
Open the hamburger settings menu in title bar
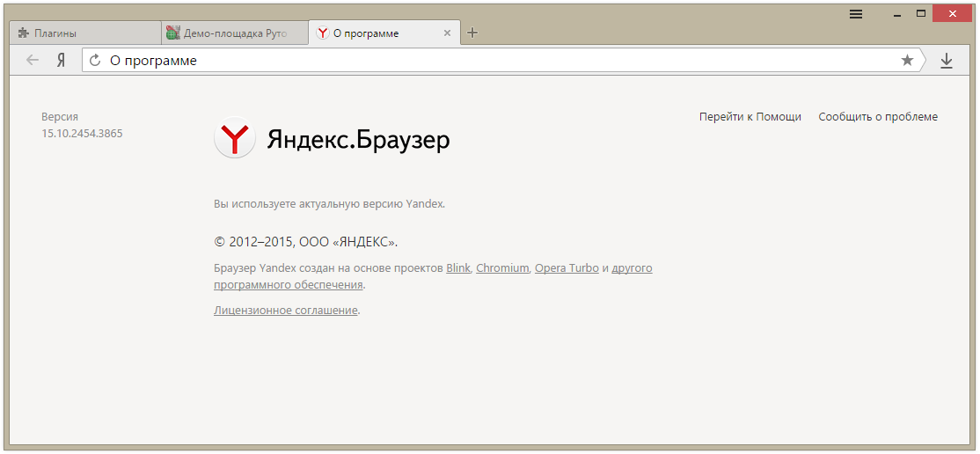coord(856,14)
